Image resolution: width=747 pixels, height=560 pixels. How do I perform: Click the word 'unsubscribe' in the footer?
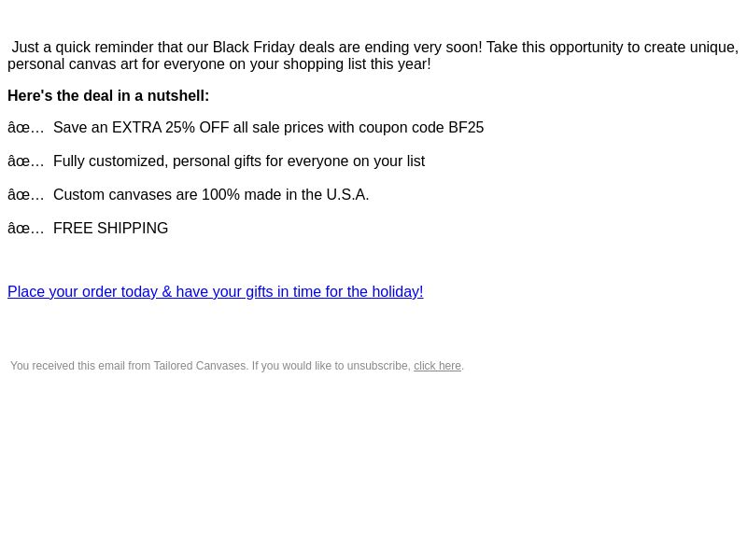(379, 366)
